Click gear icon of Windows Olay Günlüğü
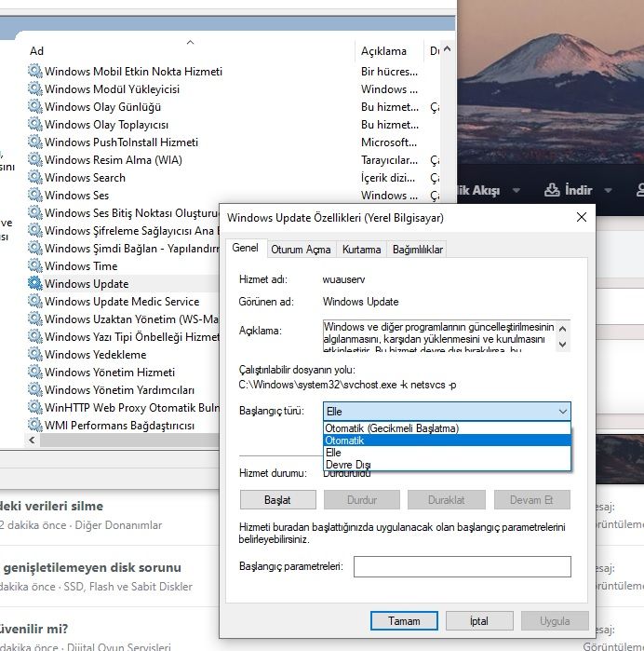 (x=35, y=107)
